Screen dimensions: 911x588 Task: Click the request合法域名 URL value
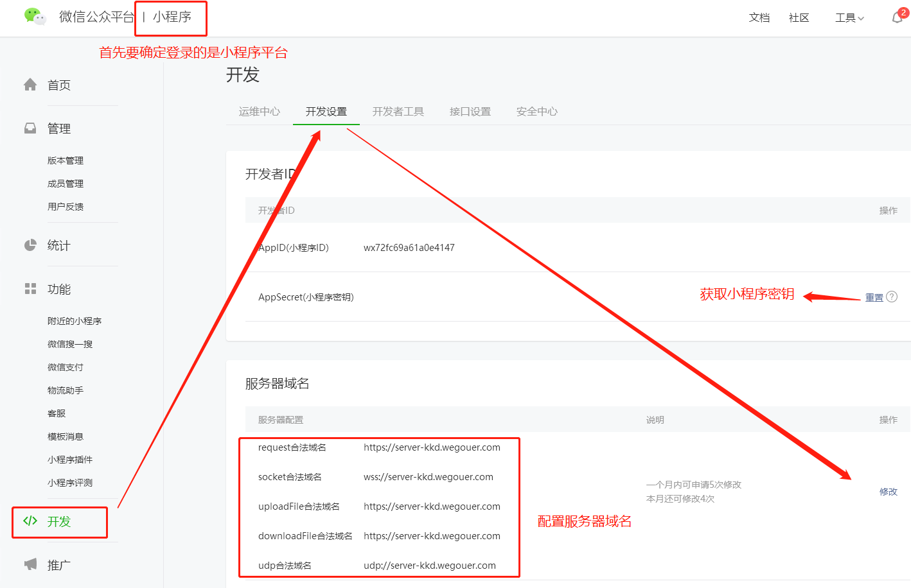432,447
